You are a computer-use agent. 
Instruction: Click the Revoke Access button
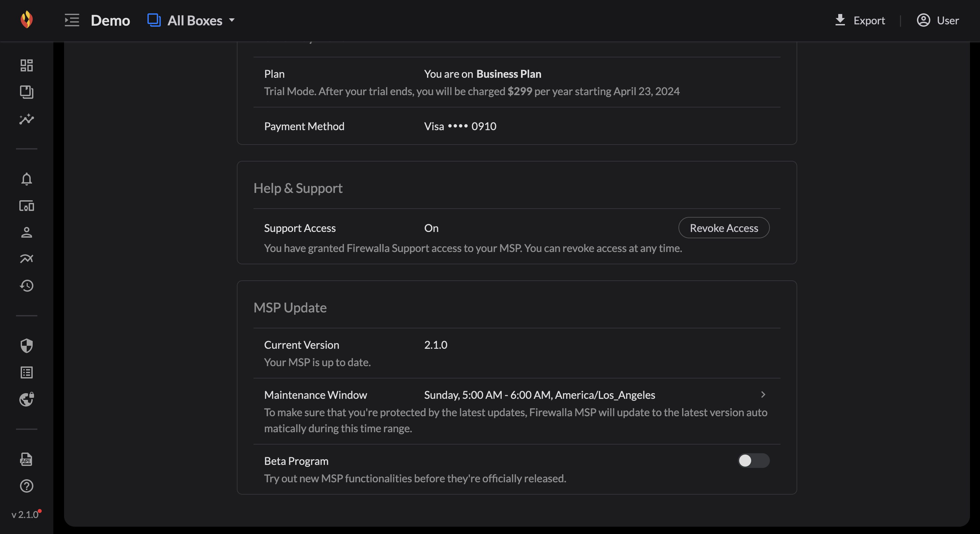(x=724, y=228)
